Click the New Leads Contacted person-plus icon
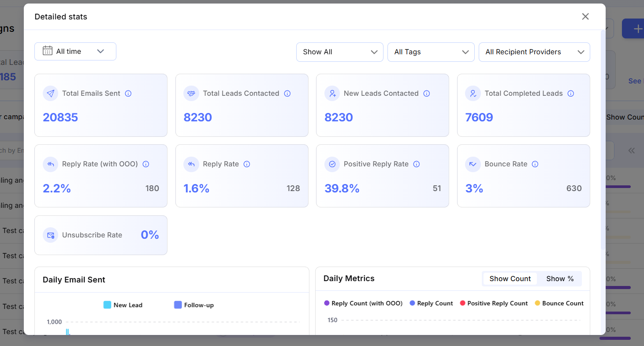This screenshot has height=346, width=644. point(332,94)
